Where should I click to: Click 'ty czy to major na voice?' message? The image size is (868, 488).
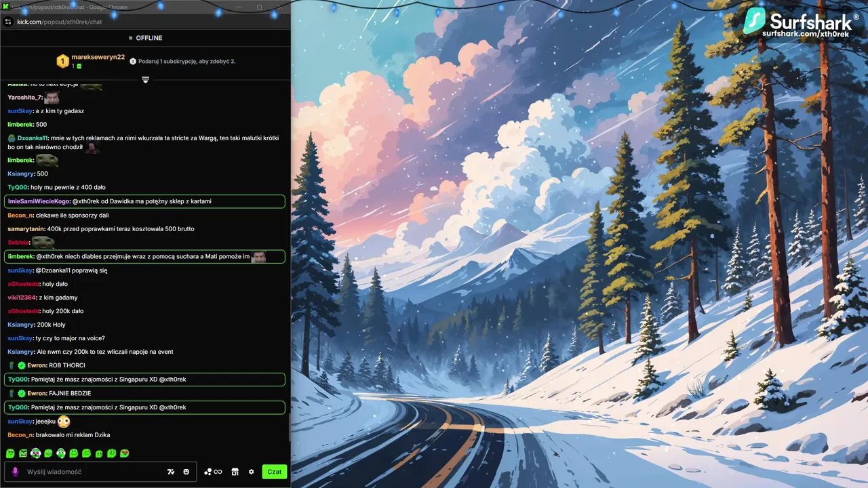click(x=70, y=338)
